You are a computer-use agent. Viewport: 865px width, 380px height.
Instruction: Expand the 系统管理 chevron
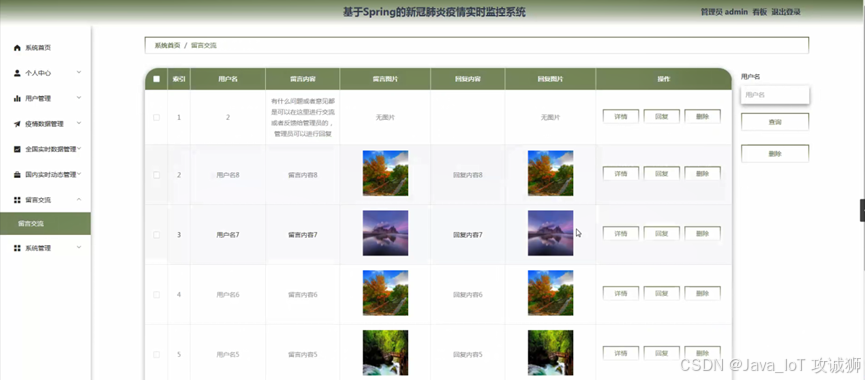[79, 248]
